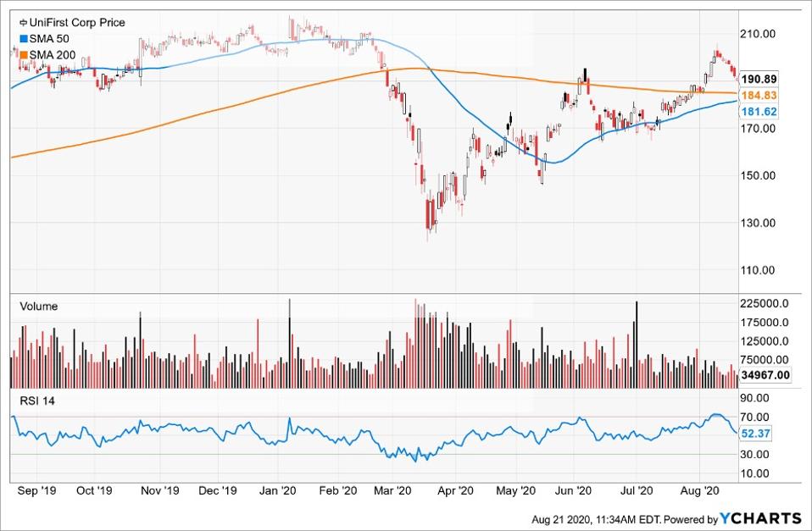This screenshot has height=531, width=812.
Task: Click the 175000.0 volume axis label
Action: point(765,323)
